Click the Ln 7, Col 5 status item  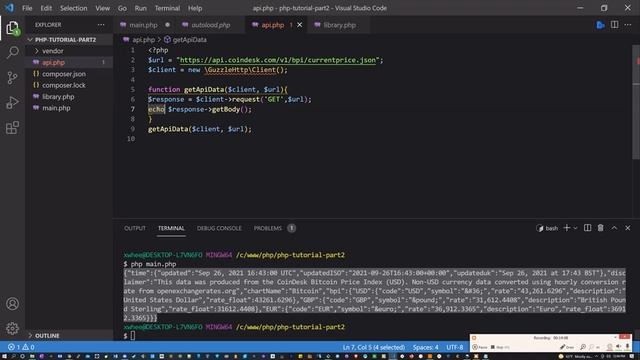(x=374, y=347)
